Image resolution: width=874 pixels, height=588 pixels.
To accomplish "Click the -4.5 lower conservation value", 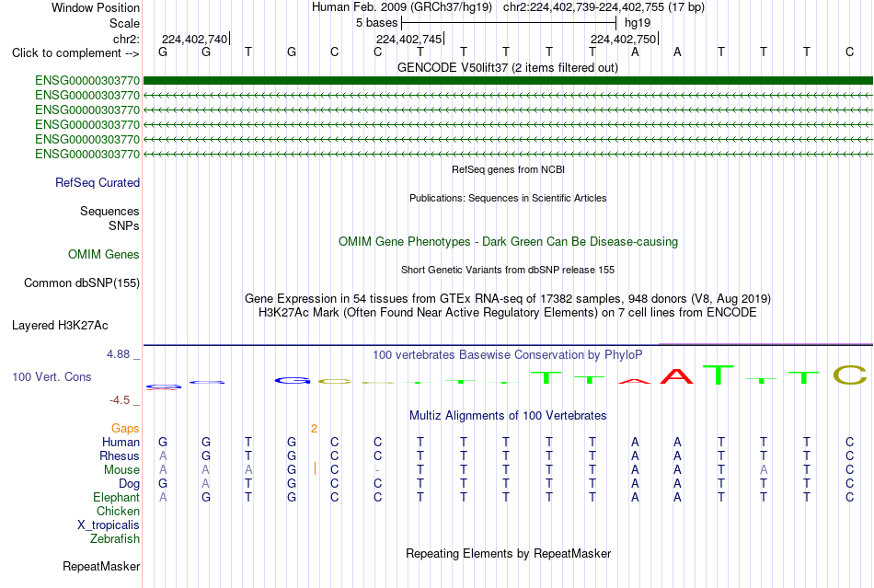I will 120,400.
